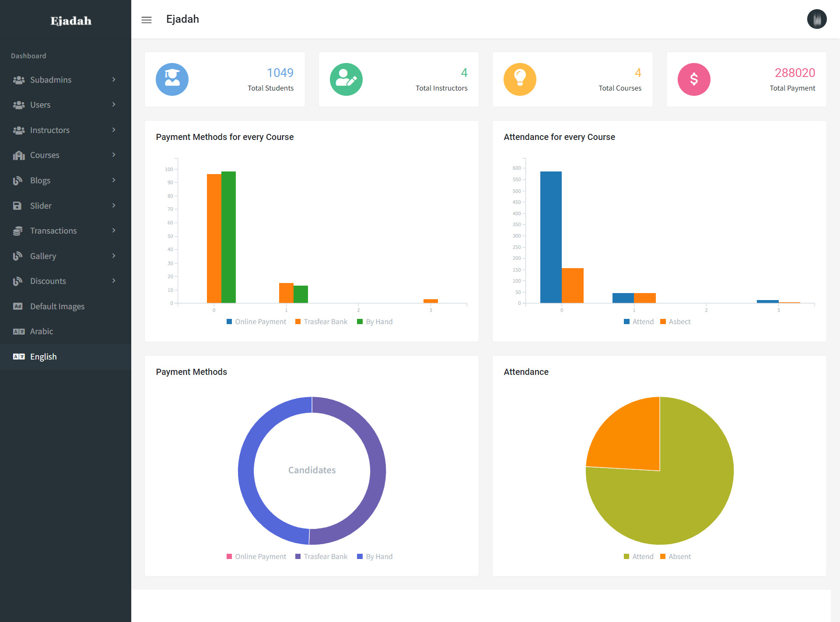This screenshot has width=840, height=622.
Task: Click the Online Payment blue legend swatch
Action: coord(229,322)
